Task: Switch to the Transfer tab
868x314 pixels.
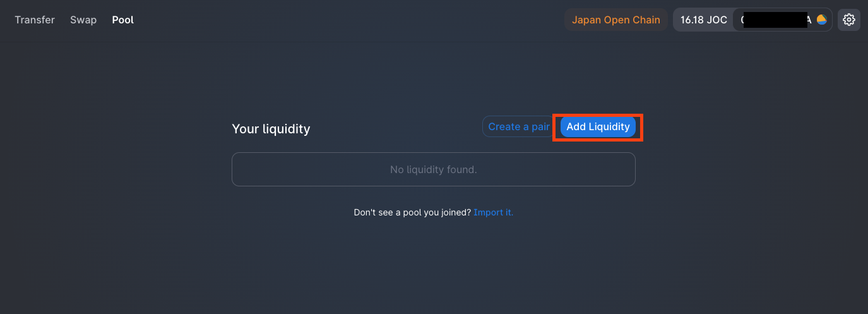Action: (x=35, y=20)
